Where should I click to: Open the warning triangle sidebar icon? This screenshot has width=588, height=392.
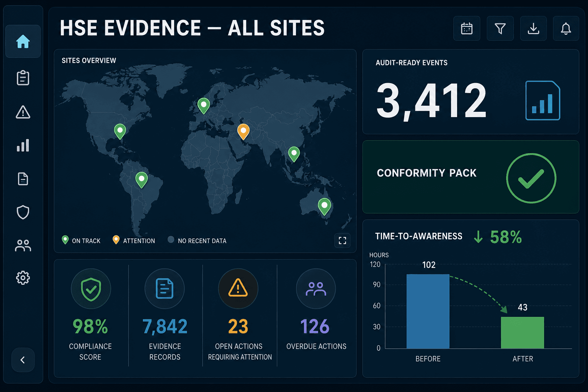click(23, 112)
